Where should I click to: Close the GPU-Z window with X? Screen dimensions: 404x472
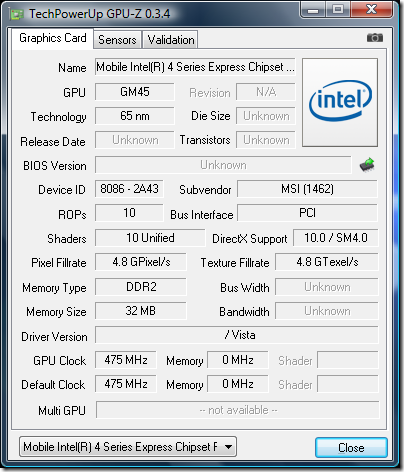(371, 9)
